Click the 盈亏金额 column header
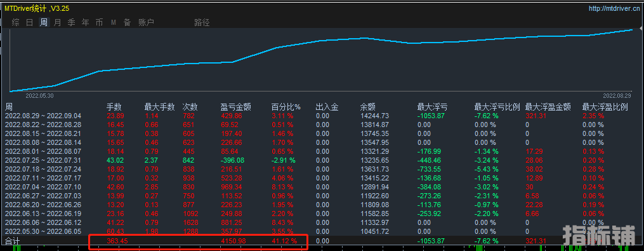644x251 pixels. (x=236, y=107)
